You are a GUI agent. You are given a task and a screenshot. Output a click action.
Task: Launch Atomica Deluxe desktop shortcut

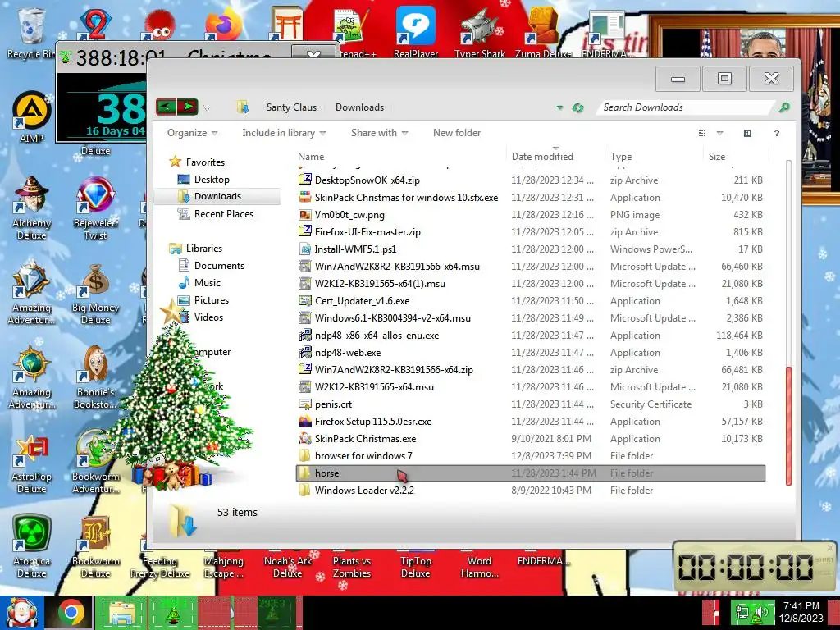pos(31,546)
